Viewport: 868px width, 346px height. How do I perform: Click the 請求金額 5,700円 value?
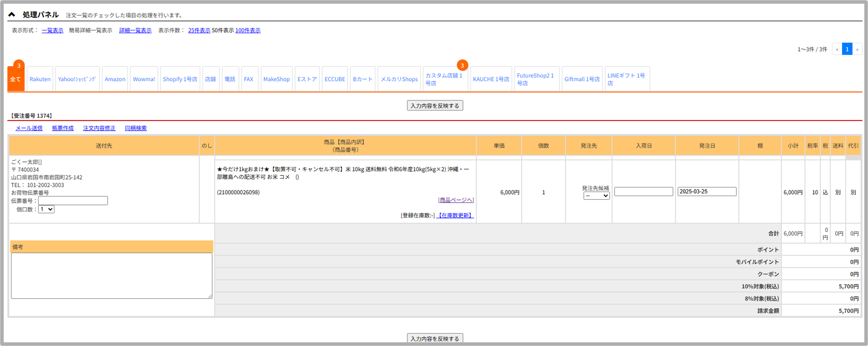849,311
